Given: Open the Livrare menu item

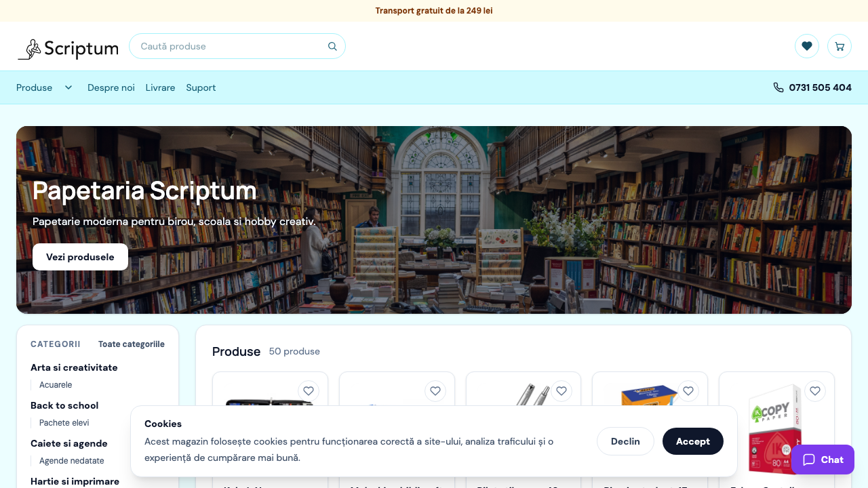Looking at the screenshot, I should 161,87.
